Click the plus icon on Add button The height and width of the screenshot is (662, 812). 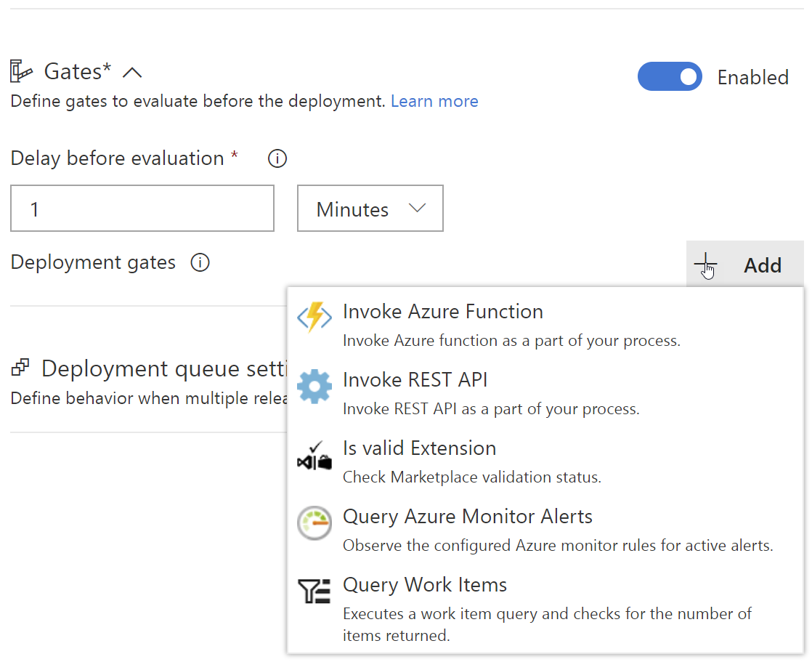coord(705,265)
